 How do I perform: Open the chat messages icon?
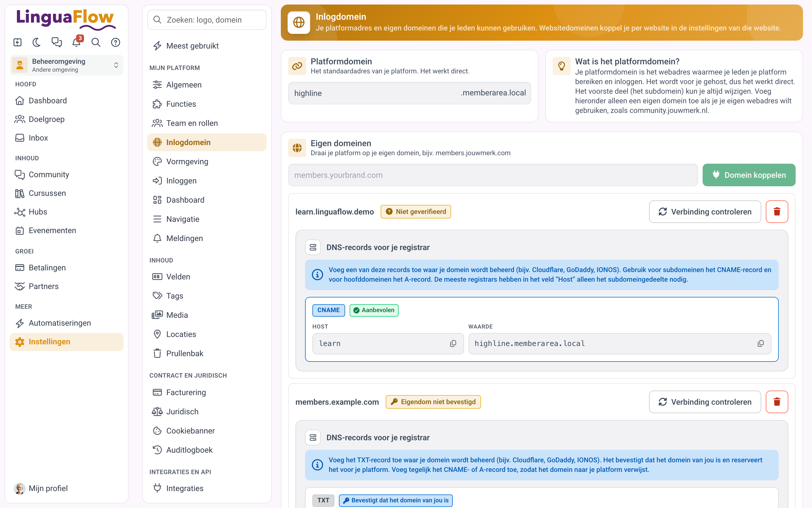point(56,42)
